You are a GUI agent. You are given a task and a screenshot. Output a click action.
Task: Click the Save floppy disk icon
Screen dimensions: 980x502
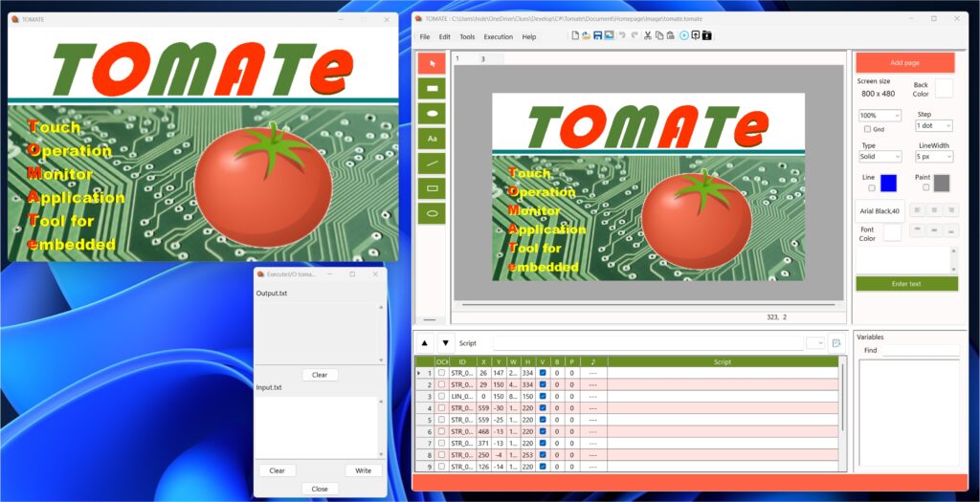[597, 36]
